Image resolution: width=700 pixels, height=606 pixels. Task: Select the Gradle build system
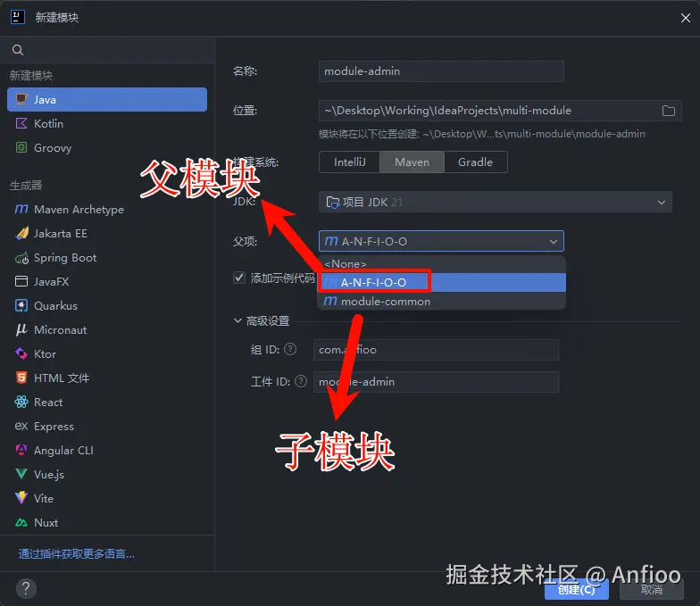475,162
